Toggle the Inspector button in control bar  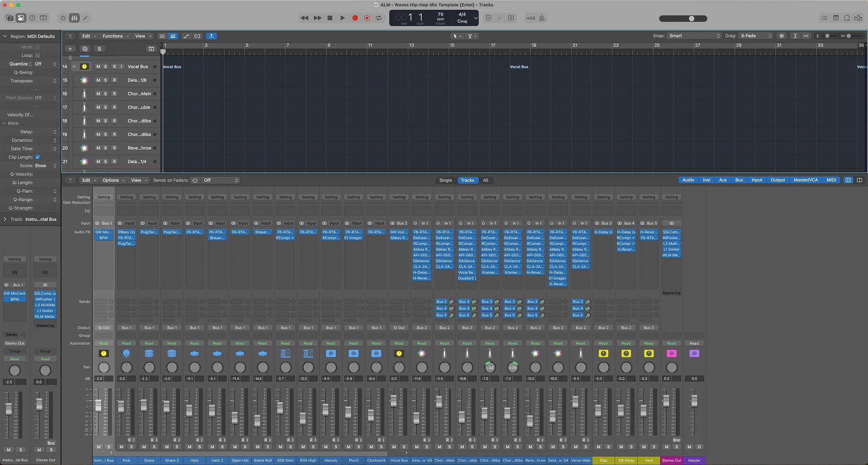[21, 18]
